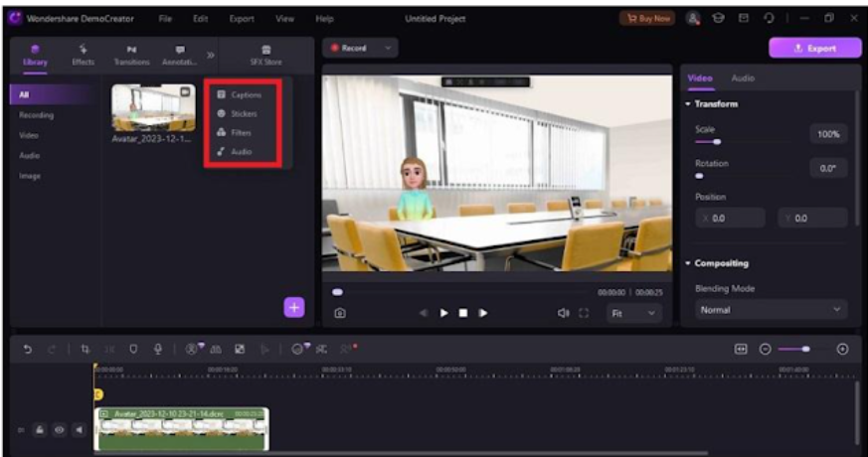Image resolution: width=868 pixels, height=457 pixels.
Task: Click the timeline zoom slider handle
Action: tap(806, 349)
